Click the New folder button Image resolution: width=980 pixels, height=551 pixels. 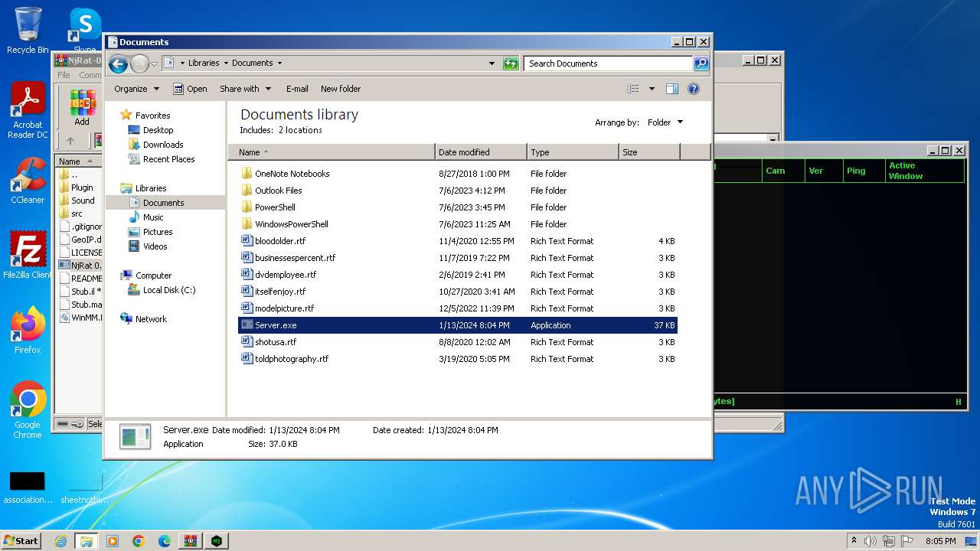point(341,89)
